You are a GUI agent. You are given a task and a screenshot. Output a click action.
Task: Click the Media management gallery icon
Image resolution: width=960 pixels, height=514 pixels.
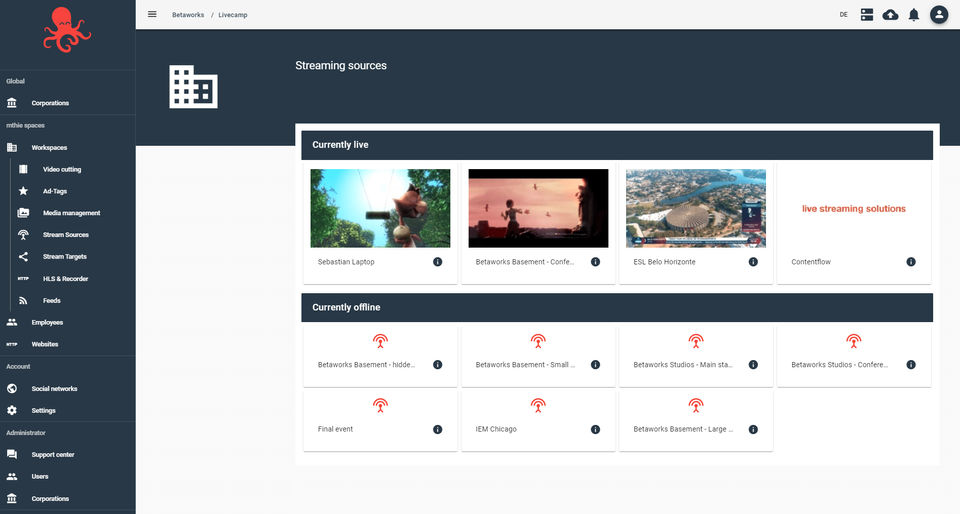(23, 213)
